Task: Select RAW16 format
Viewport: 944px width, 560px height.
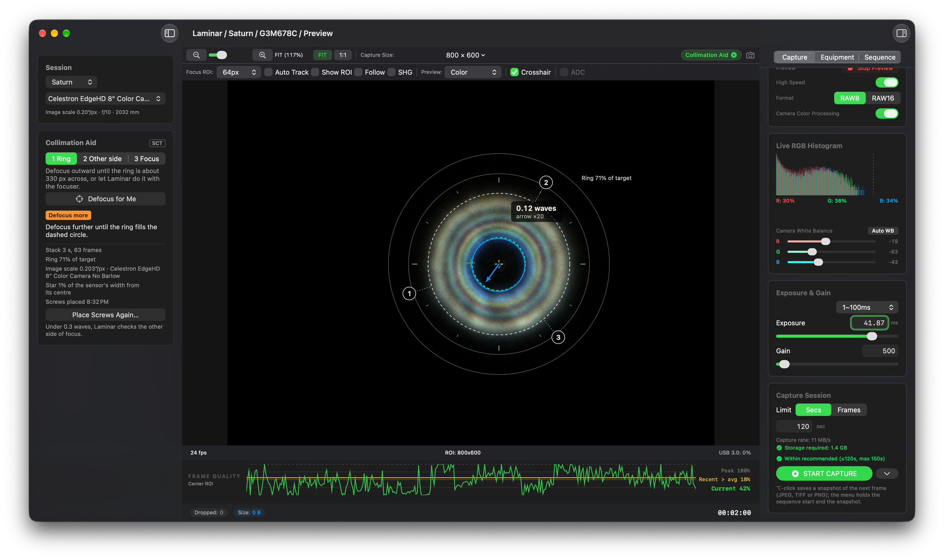Action: pyautogui.click(x=883, y=98)
